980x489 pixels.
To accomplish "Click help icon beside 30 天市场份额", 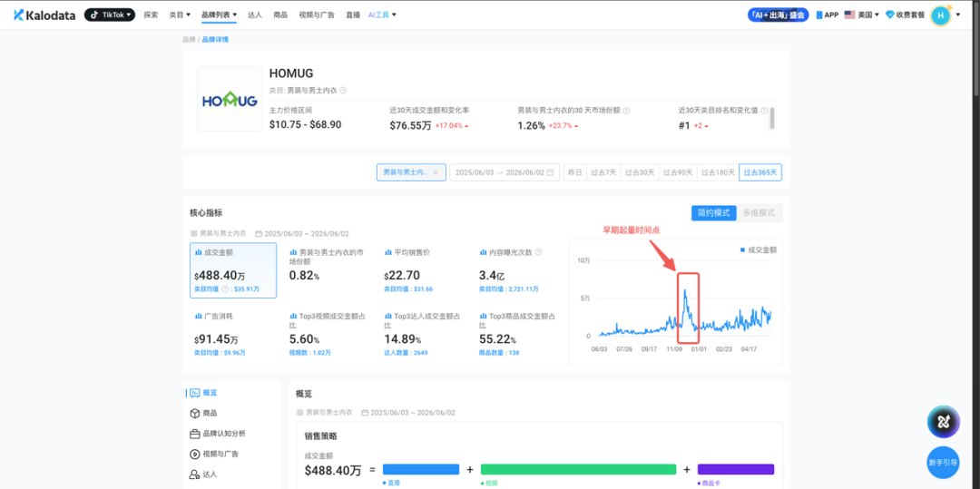I will pyautogui.click(x=626, y=110).
